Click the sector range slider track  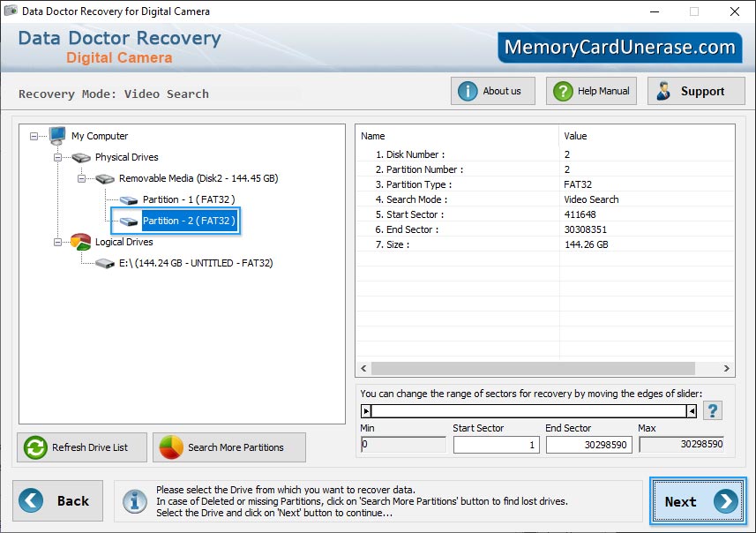[x=528, y=411]
